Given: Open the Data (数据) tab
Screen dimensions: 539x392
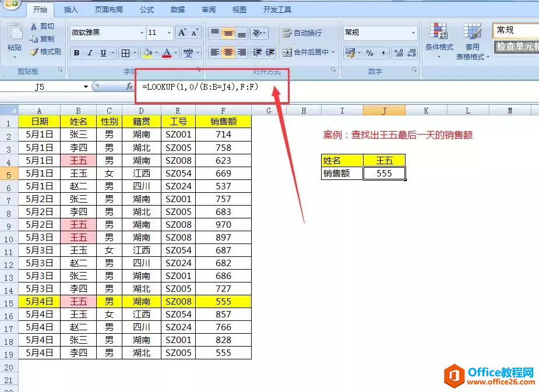Looking at the screenshot, I should tap(178, 10).
